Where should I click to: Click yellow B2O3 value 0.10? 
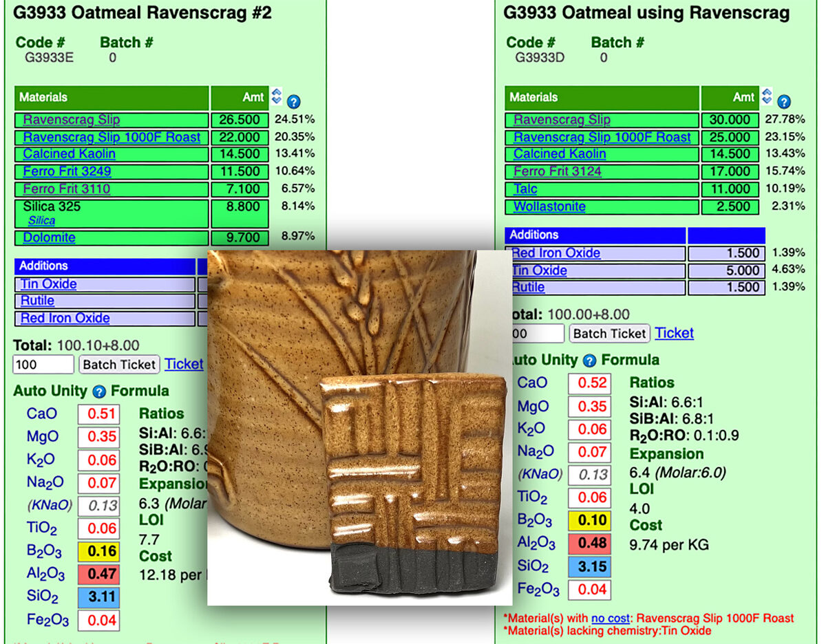pos(589,521)
